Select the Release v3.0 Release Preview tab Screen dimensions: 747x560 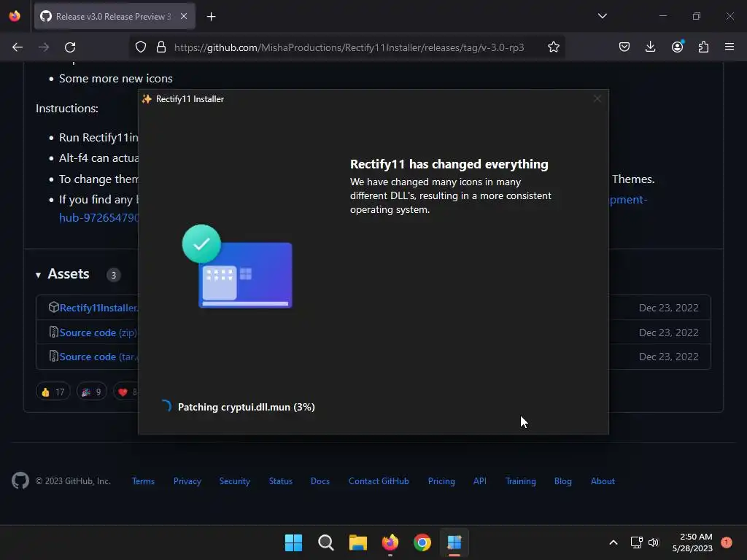115,17
